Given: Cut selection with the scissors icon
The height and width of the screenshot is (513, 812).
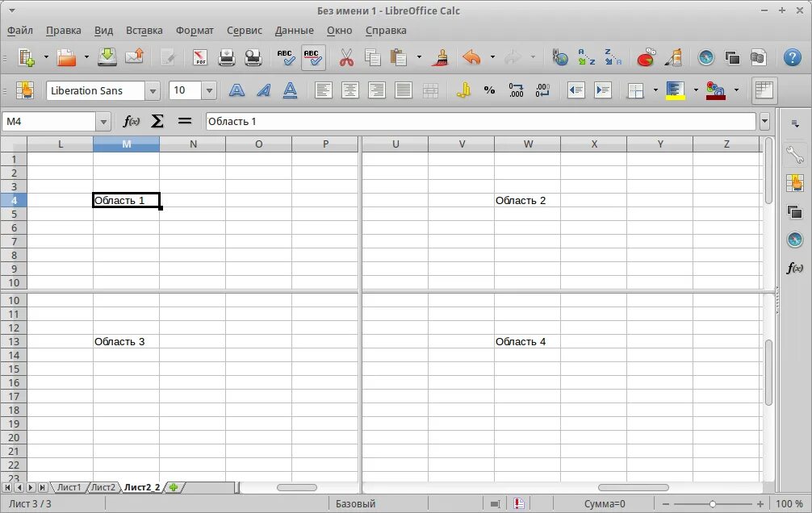Looking at the screenshot, I should (x=346, y=57).
